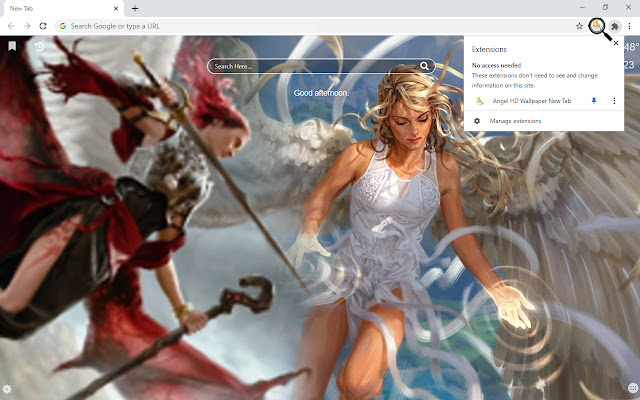Viewport: 640px width, 400px height.
Task: Open the Extensions puzzle-piece menu
Action: (615, 27)
